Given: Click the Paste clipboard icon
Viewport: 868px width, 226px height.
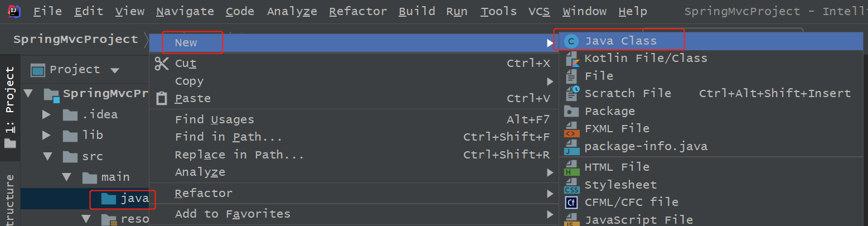Looking at the screenshot, I should [x=162, y=99].
